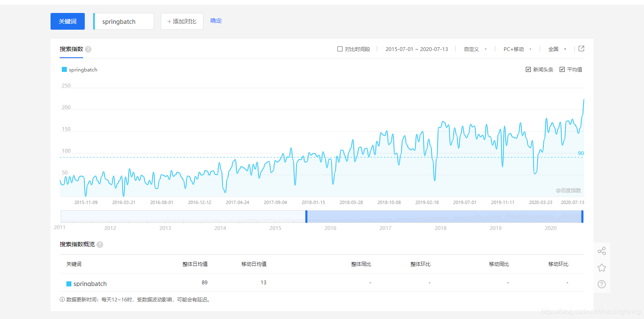Click the 整体同比 column header
The image size is (644, 319).
pos(361,264)
